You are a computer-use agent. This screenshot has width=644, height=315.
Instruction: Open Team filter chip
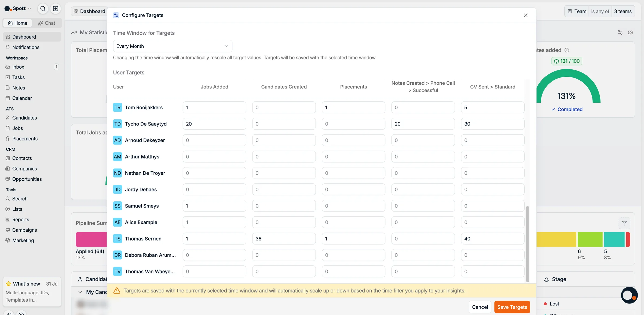pos(577,11)
